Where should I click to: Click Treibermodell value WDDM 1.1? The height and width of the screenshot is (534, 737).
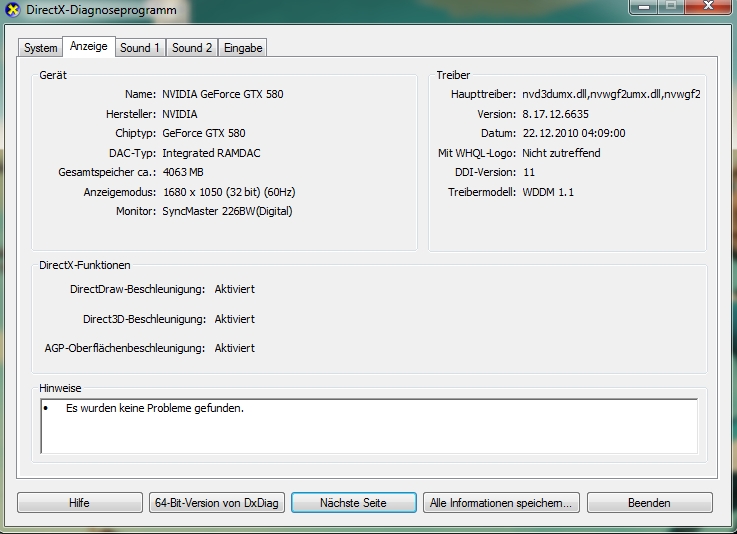pyautogui.click(x=548, y=192)
